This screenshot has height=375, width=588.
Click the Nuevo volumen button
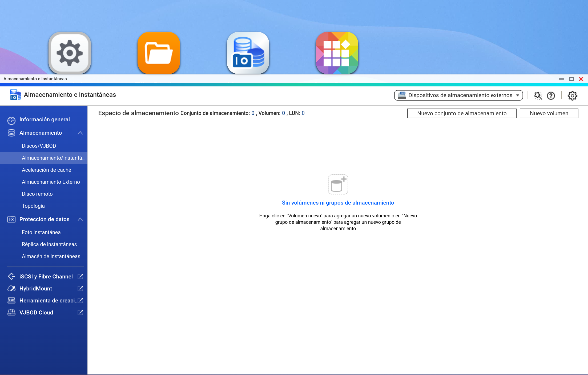549,113
